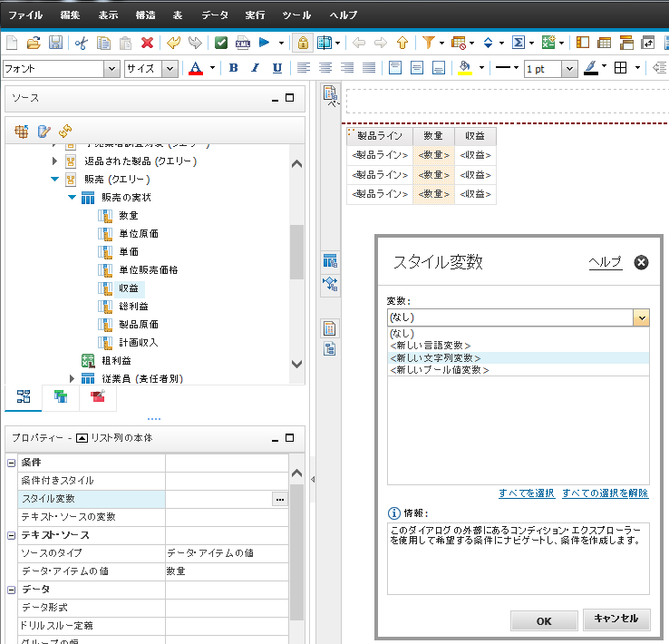The height and width of the screenshot is (644, 669).
Task: Open the filter funnel icon
Action: click(x=429, y=43)
